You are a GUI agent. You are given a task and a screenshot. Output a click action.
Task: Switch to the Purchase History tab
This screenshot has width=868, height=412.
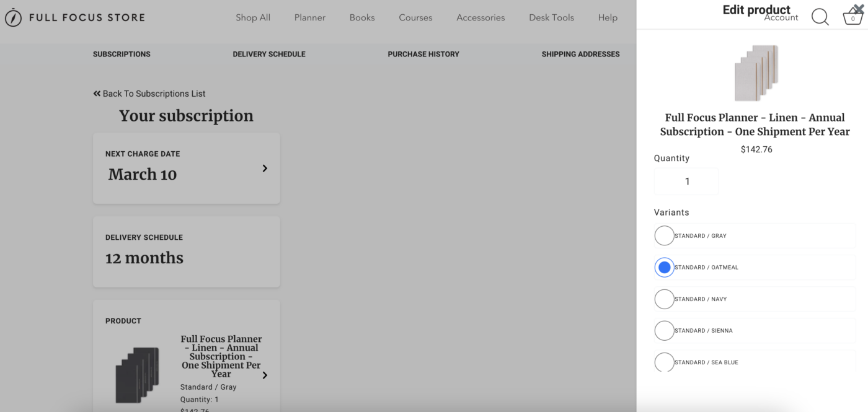(x=423, y=54)
